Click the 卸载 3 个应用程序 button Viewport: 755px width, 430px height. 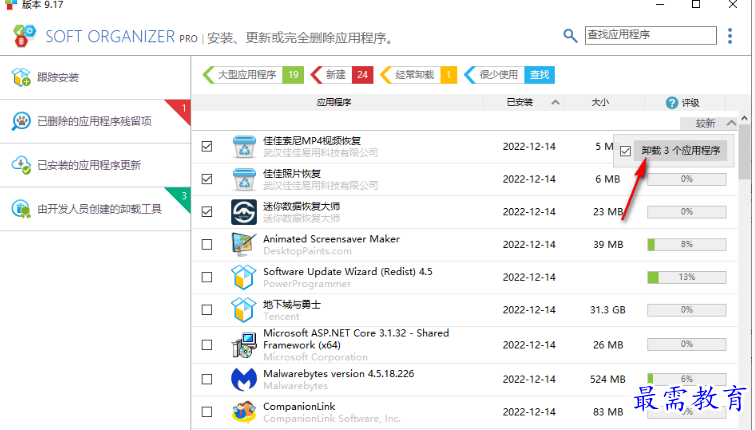point(680,151)
